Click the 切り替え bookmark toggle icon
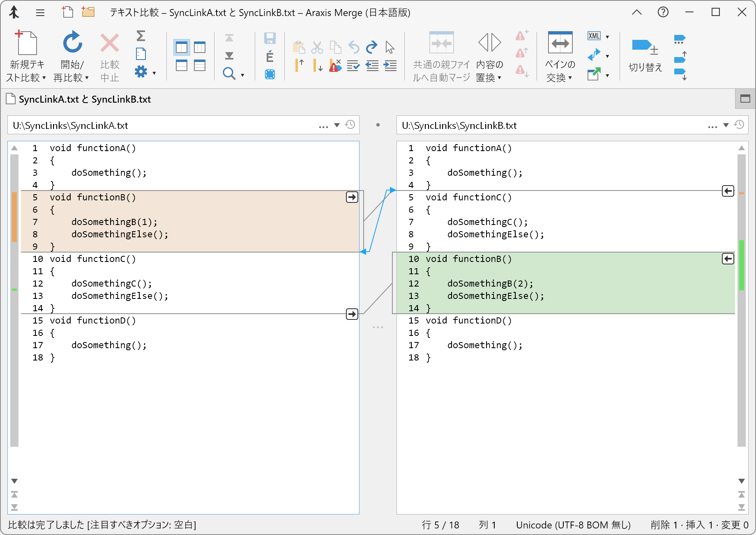This screenshot has height=535, width=756. point(645,46)
